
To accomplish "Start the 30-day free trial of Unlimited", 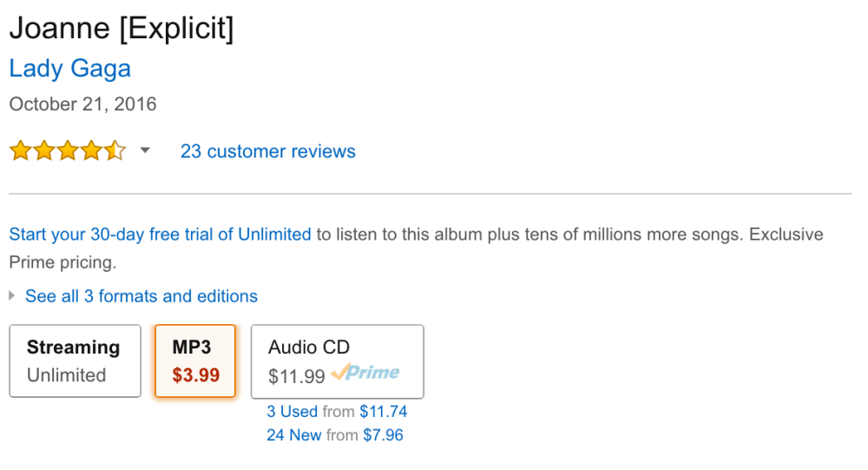I will click(160, 235).
